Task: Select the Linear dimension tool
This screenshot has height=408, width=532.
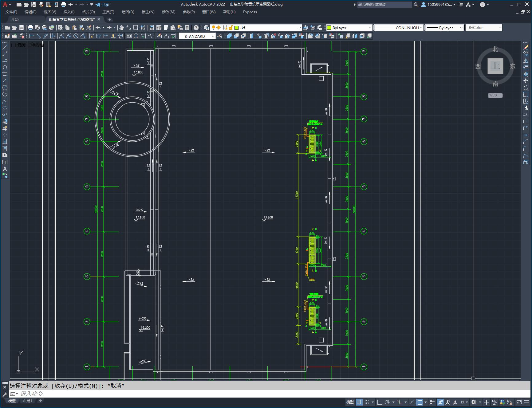Action: [31, 36]
